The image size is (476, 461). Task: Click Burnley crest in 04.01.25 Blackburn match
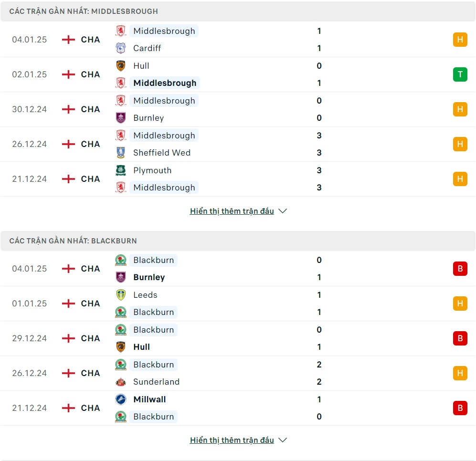[x=121, y=277]
